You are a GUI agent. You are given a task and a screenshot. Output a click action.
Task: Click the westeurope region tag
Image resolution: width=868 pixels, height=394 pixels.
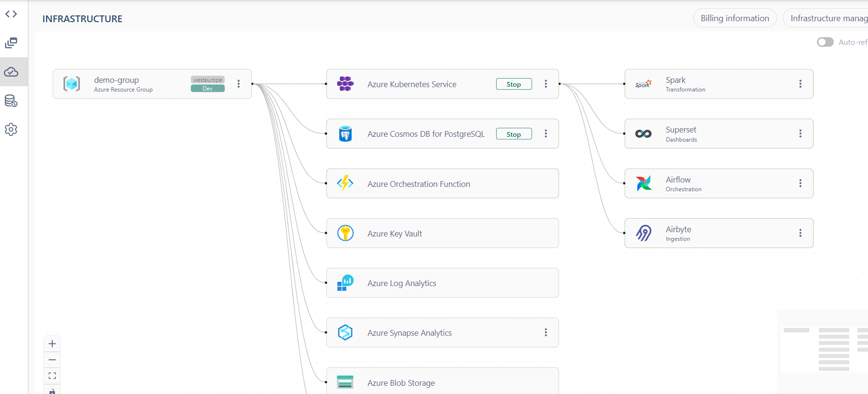tap(208, 80)
